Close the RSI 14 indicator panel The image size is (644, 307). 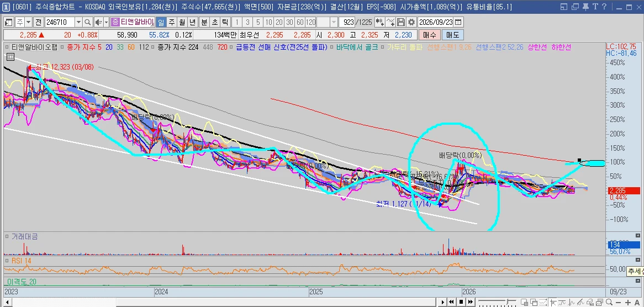[x=637, y=260]
